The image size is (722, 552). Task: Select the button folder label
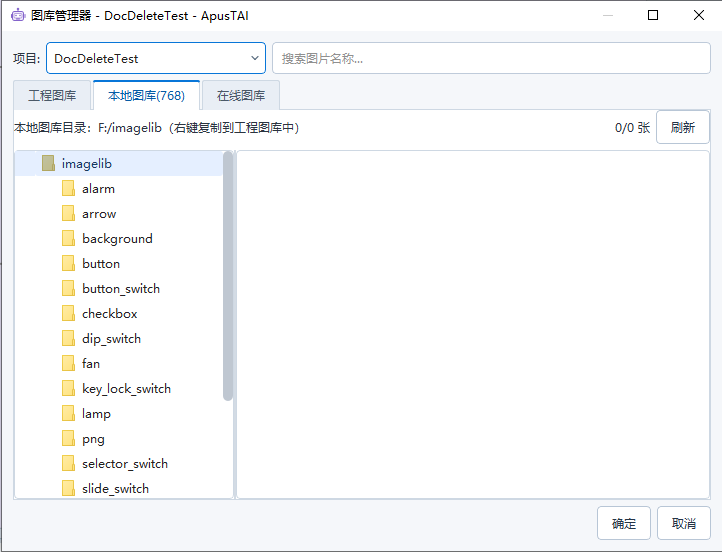pyautogui.click(x=101, y=264)
